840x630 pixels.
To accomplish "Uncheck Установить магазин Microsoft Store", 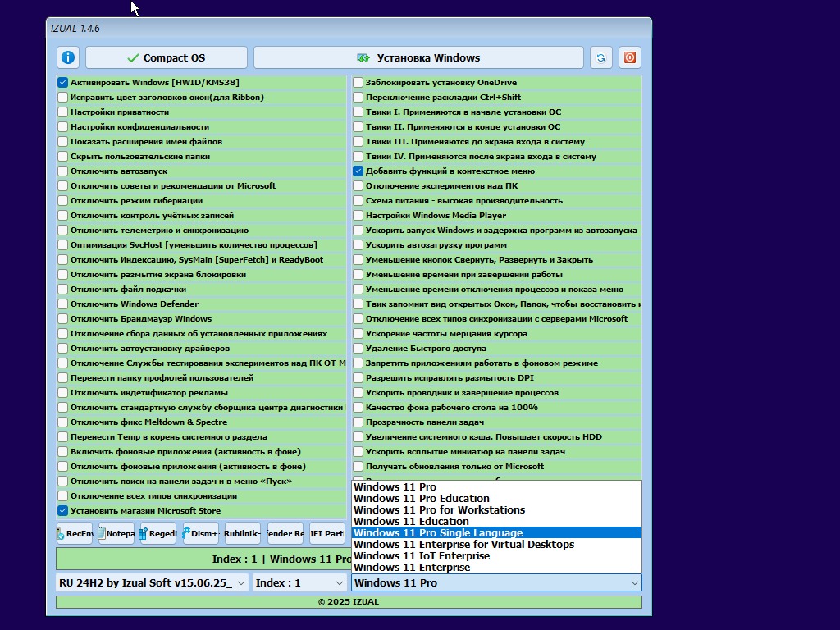I will click(62, 510).
